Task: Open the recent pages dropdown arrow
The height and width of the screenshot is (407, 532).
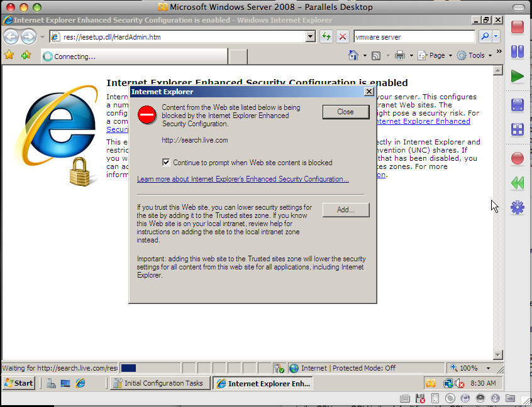Action: point(42,37)
